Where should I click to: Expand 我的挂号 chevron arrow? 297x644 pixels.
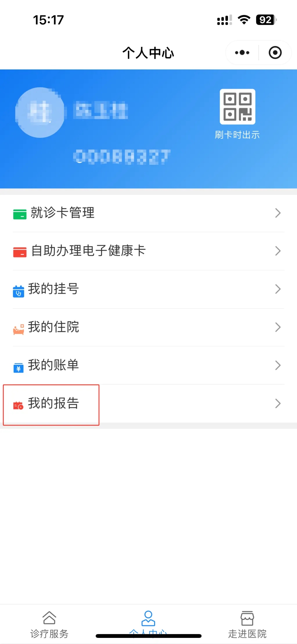click(278, 289)
